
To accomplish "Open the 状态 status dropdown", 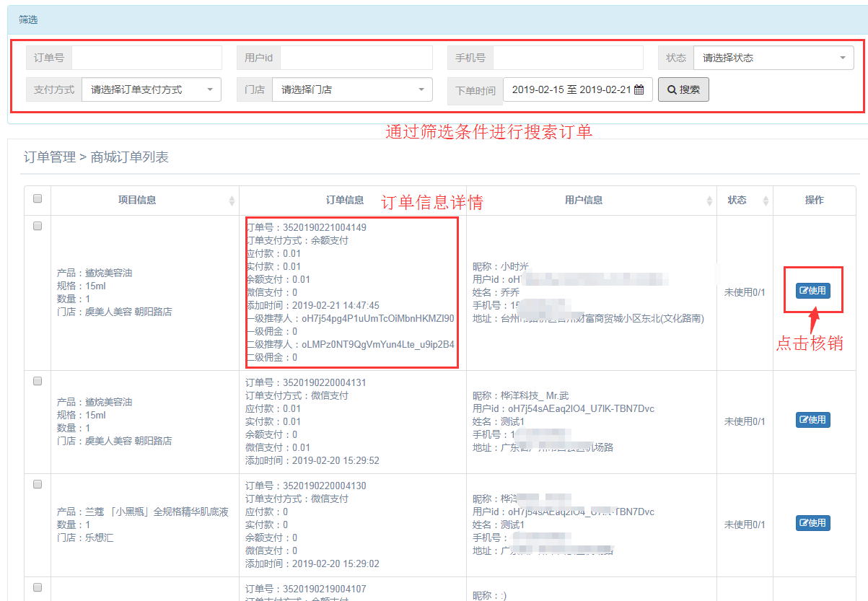I will 773,58.
